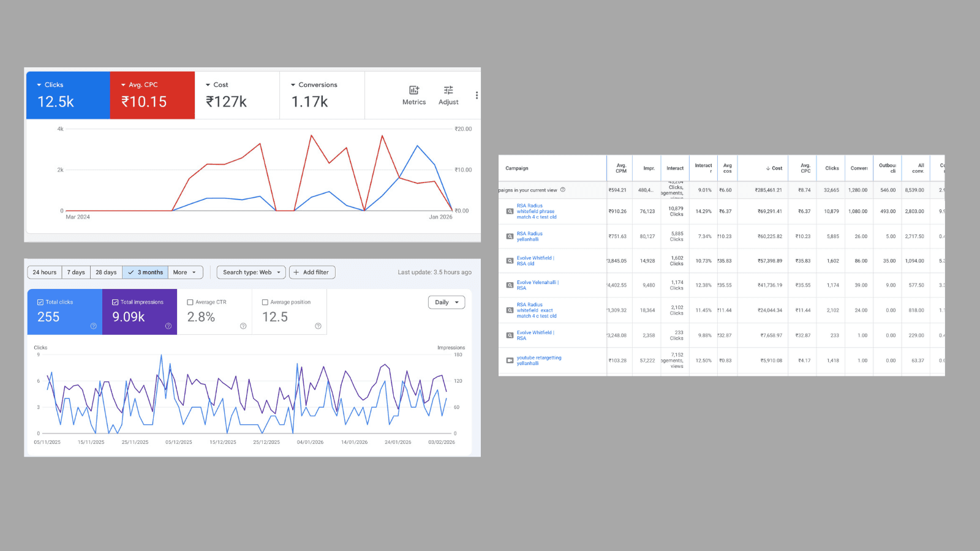The width and height of the screenshot is (980, 551).
Task: Sort by the Clicks column header
Action: point(832,168)
